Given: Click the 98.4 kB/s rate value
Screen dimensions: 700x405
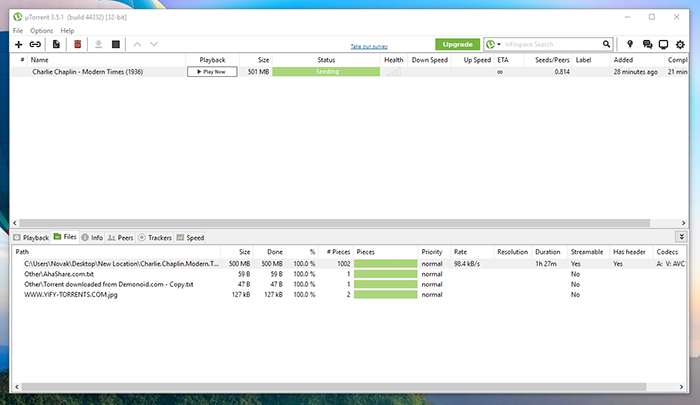Looking at the screenshot, I should point(467,264).
